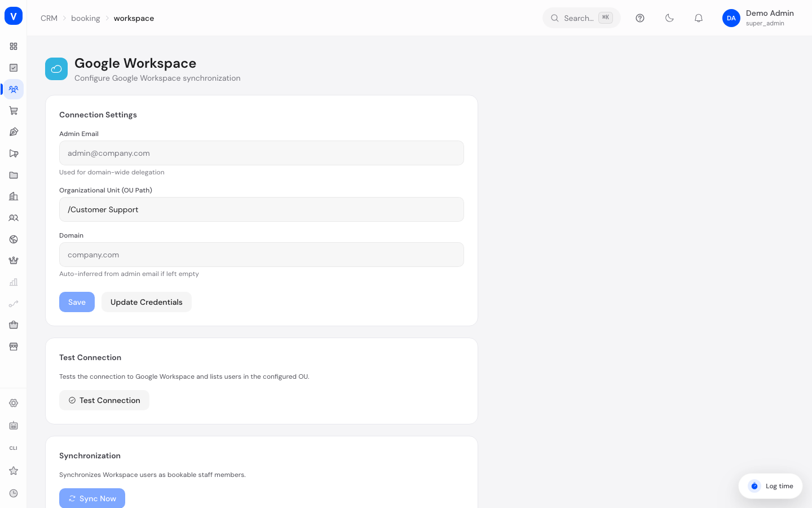Click the workspace breadcrumb
Viewport: 812px width, 508px height.
tap(134, 18)
